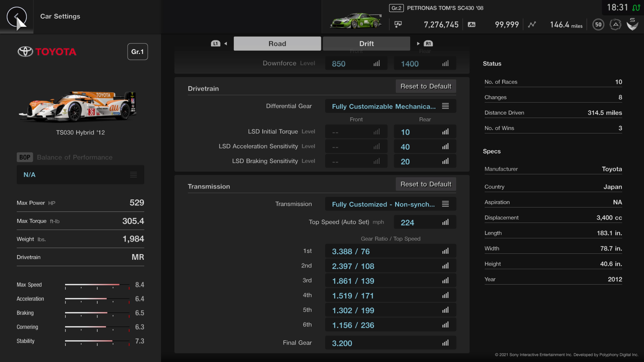
Task: Click the Acceleration performance bar
Action: tap(97, 299)
